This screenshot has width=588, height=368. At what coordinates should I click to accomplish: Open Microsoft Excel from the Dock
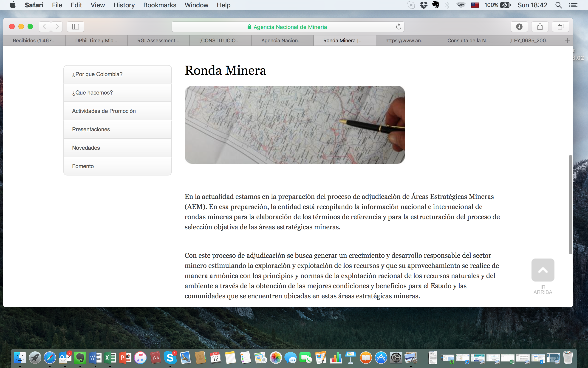(110, 358)
